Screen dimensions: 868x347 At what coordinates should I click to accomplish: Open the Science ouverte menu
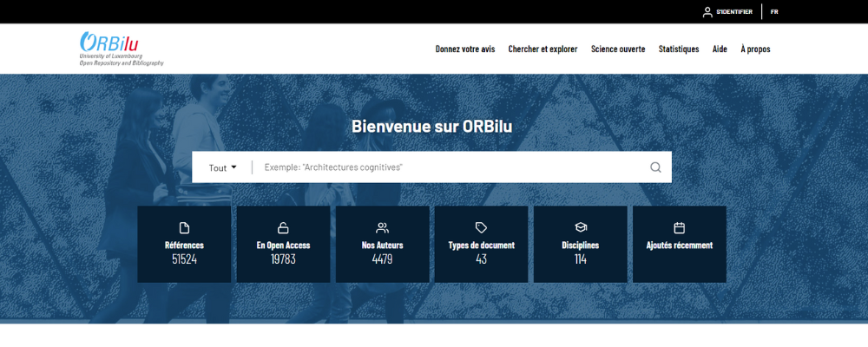(618, 49)
